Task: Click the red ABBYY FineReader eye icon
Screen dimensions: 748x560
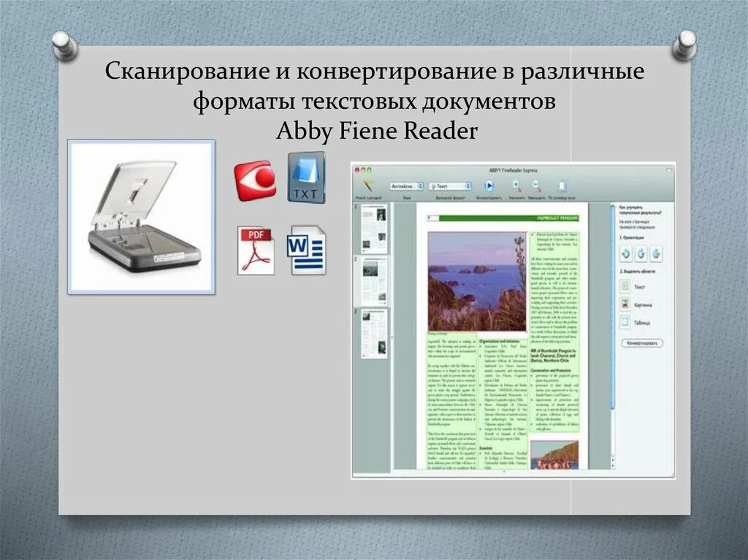Action: point(255,180)
